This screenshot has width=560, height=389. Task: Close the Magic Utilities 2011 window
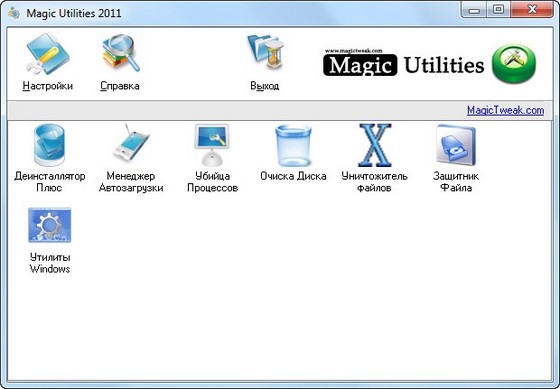point(532,9)
